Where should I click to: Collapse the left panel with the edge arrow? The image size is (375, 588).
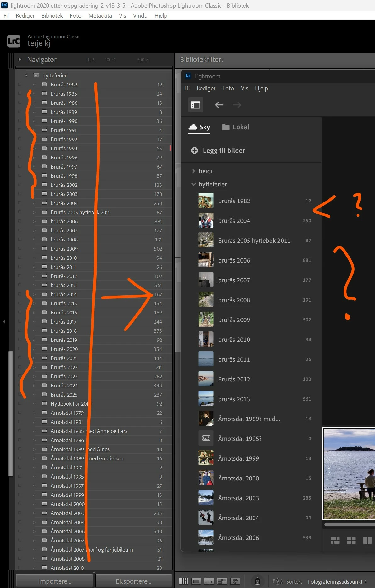point(4,321)
